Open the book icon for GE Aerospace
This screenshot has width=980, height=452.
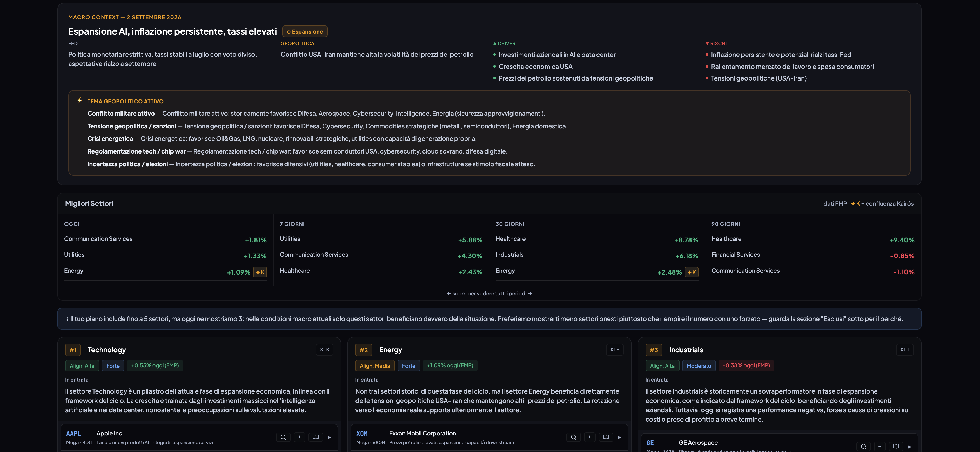[x=896, y=446]
